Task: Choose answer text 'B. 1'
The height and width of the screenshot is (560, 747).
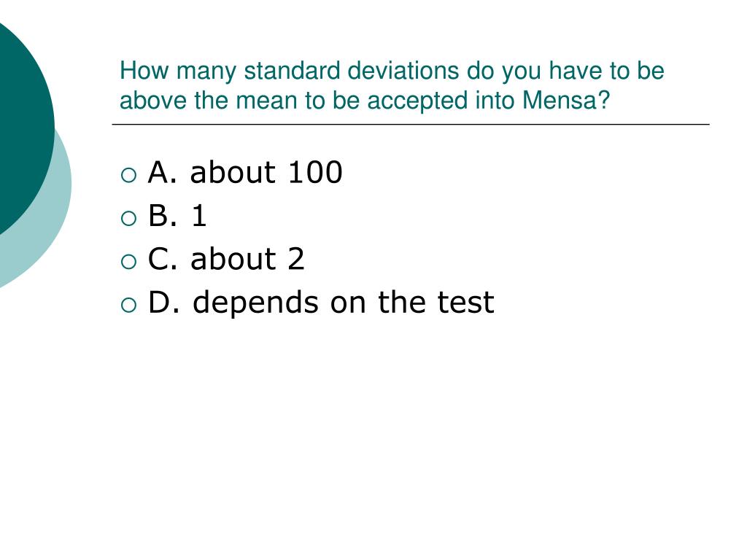Action: click(177, 215)
